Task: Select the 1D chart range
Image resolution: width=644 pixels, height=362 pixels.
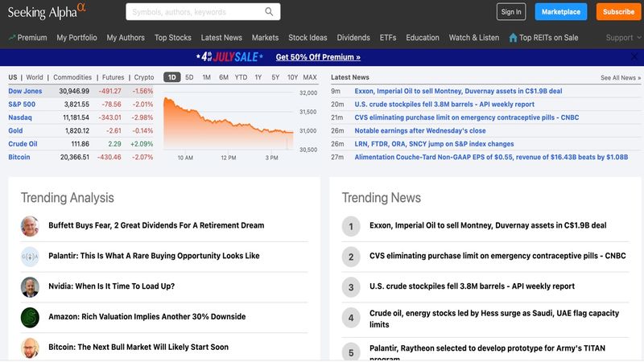Action: tap(171, 77)
